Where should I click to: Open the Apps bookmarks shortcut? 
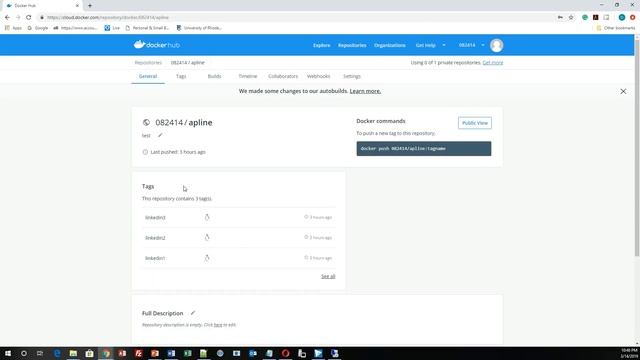[13, 28]
